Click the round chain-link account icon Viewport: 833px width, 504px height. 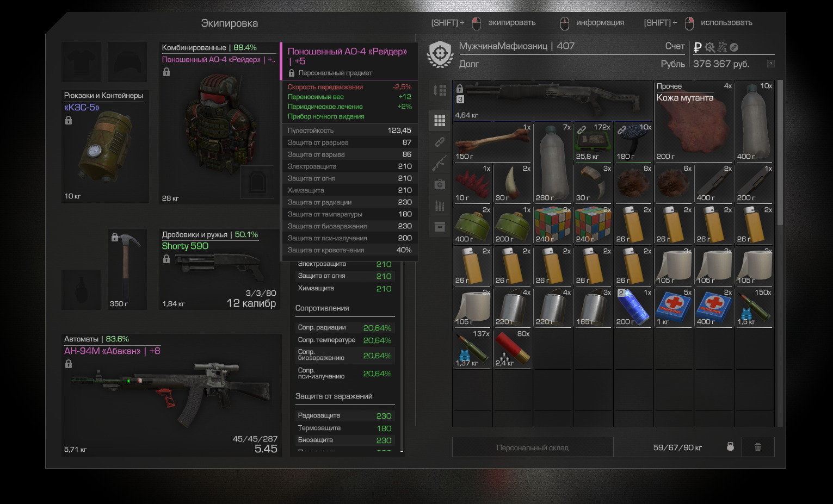(734, 47)
